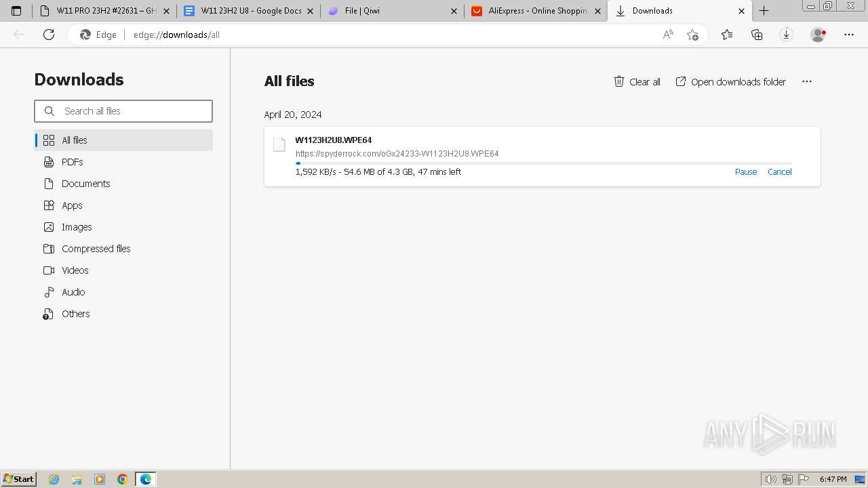Image resolution: width=868 pixels, height=488 pixels.
Task: Open Windows Media Player from taskbar
Action: pos(100,479)
